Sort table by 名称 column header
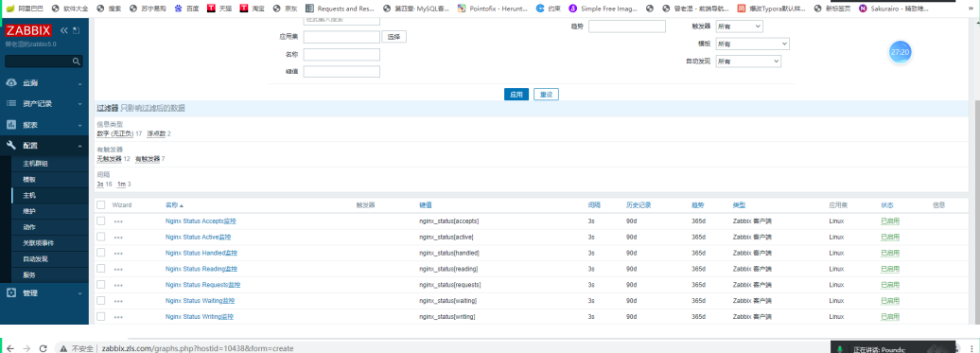980x353 pixels. coord(174,205)
